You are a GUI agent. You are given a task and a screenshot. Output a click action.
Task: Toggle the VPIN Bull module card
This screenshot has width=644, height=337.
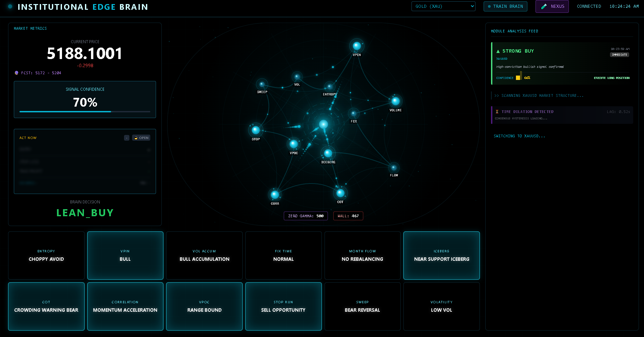pos(125,255)
